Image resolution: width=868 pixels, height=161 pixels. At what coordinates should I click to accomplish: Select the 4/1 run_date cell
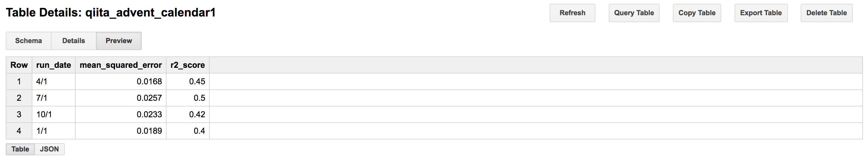coord(42,81)
